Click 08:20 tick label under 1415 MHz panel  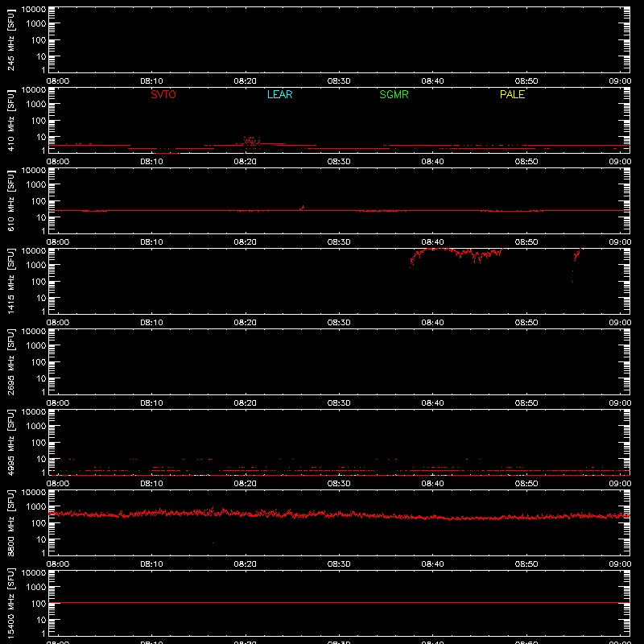coord(246,323)
